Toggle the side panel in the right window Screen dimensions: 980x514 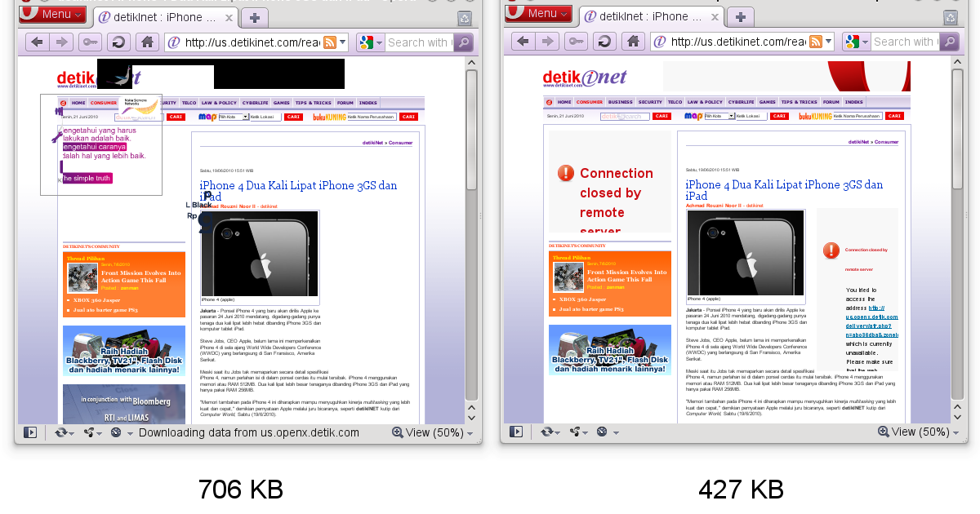click(516, 432)
